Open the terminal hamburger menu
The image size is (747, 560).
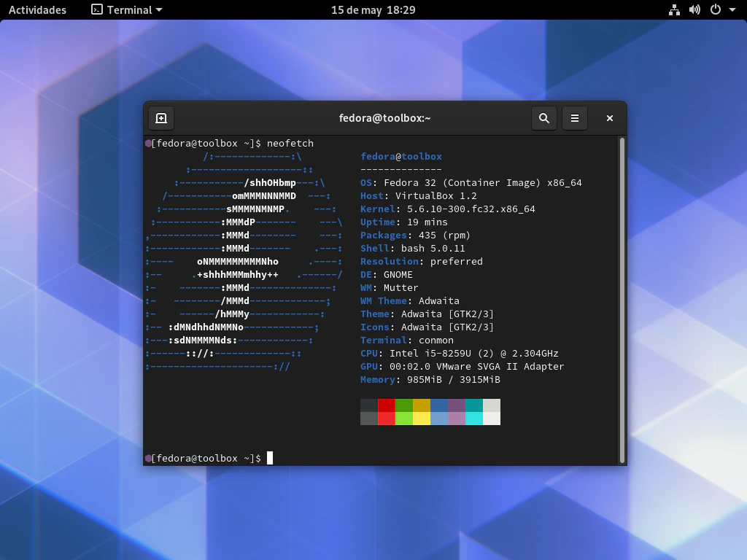(575, 118)
